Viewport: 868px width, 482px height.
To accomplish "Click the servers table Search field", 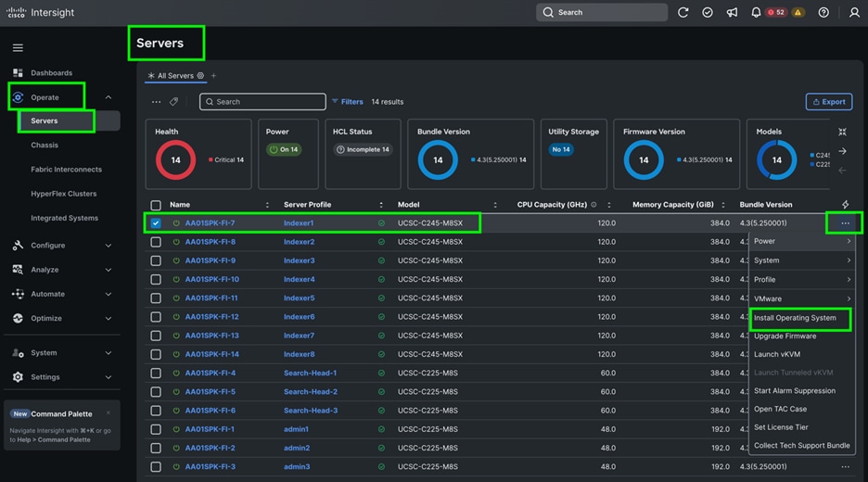I will (262, 102).
